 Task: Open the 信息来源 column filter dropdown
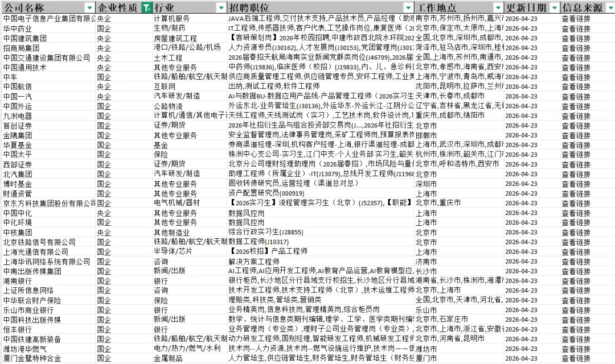click(610, 8)
